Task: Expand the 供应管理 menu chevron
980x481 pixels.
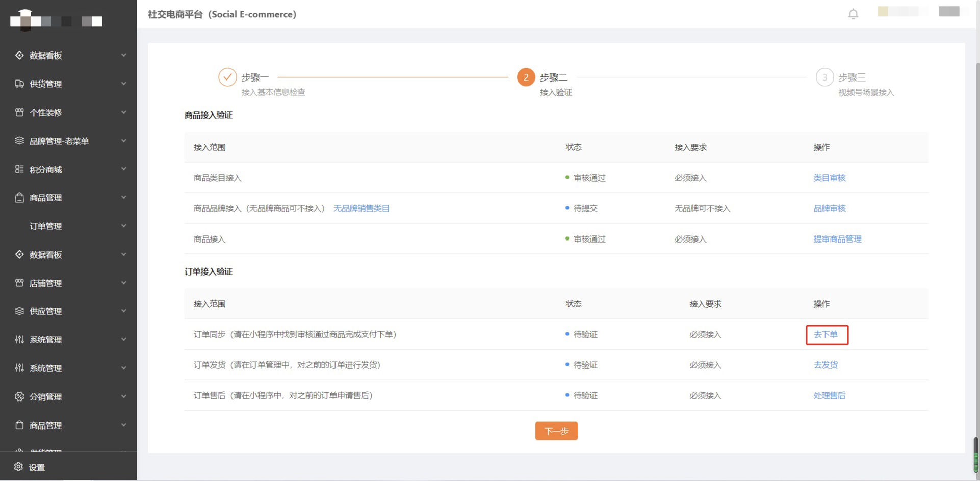Action: (x=123, y=311)
